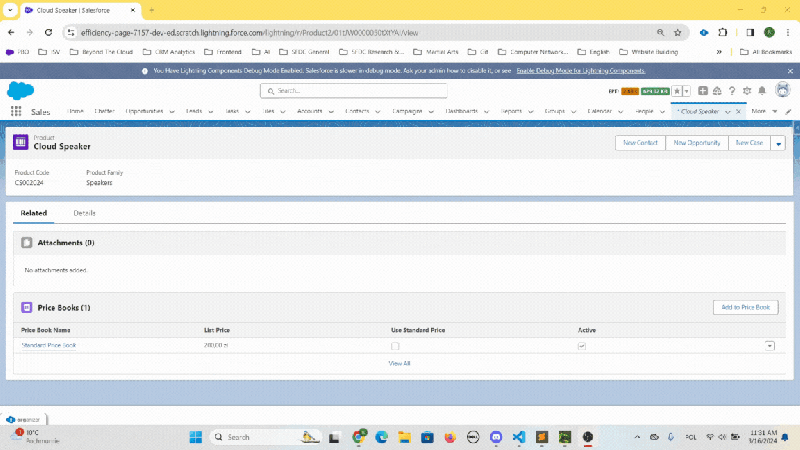Expand the Dashboards nav dropdown

486,111
